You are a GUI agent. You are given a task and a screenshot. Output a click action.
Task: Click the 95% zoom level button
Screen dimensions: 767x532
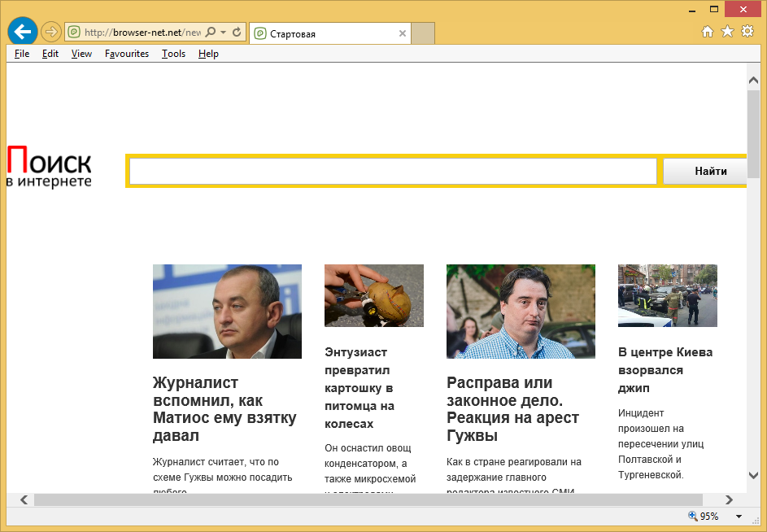point(704,517)
